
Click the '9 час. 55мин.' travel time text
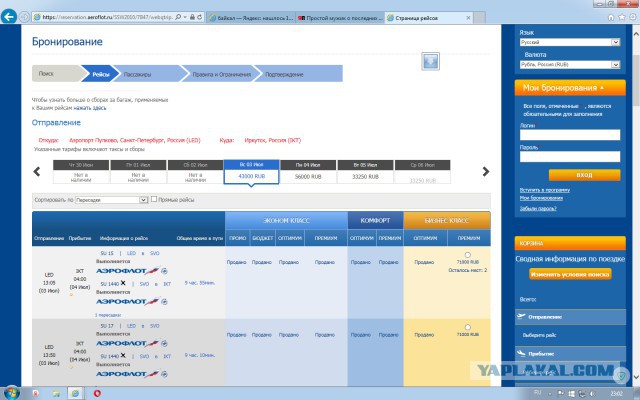200,283
